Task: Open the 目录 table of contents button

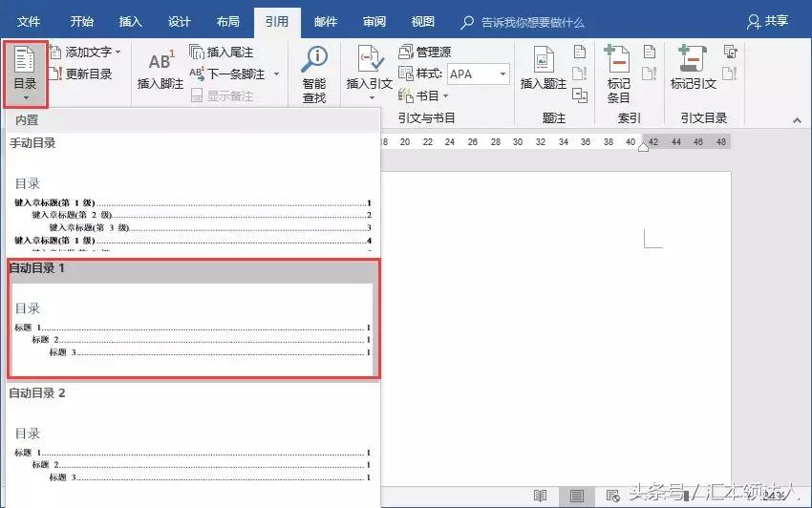Action: (26, 74)
